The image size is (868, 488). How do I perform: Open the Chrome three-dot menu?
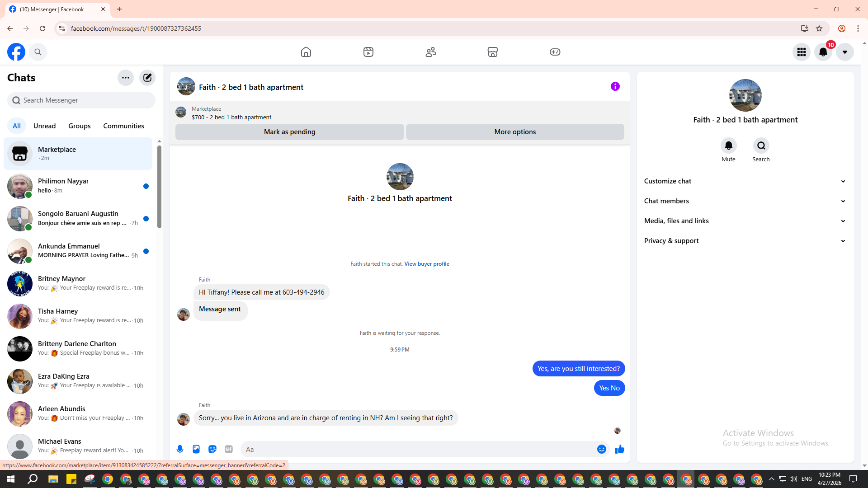858,28
